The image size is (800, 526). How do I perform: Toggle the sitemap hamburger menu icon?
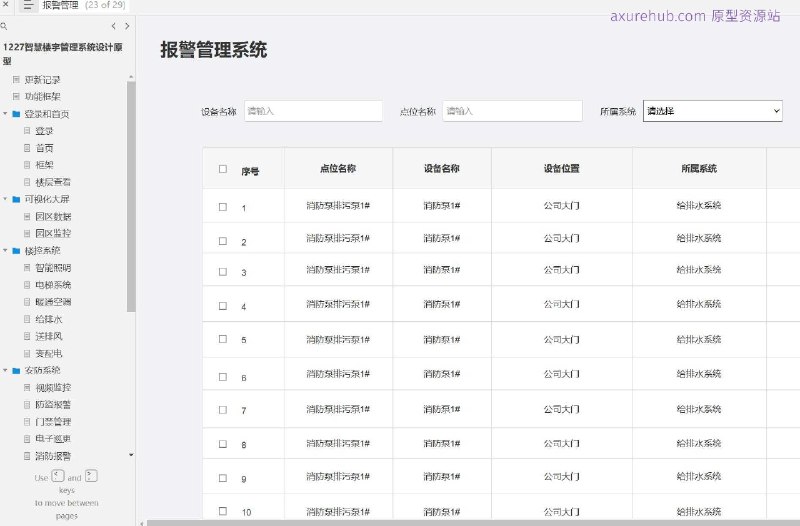tap(28, 6)
